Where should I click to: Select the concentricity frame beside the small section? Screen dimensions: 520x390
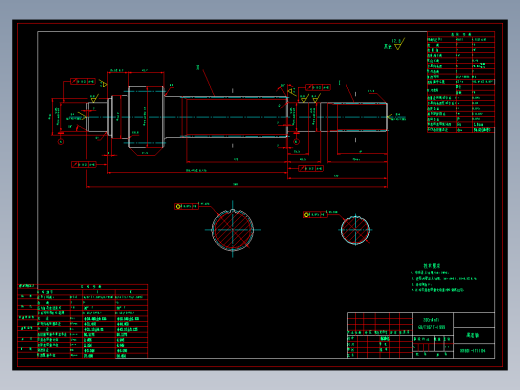[315, 215]
